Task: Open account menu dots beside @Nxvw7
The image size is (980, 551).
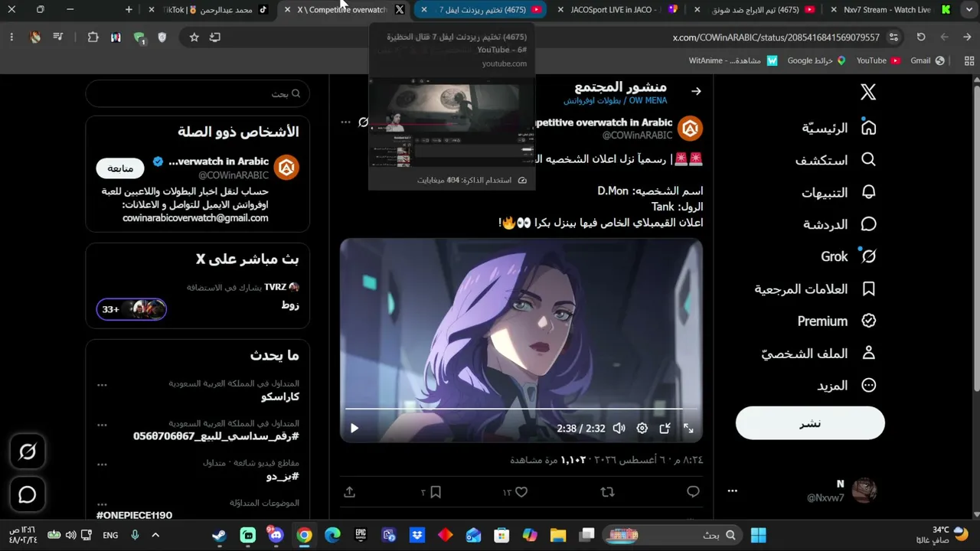Action: [733, 491]
